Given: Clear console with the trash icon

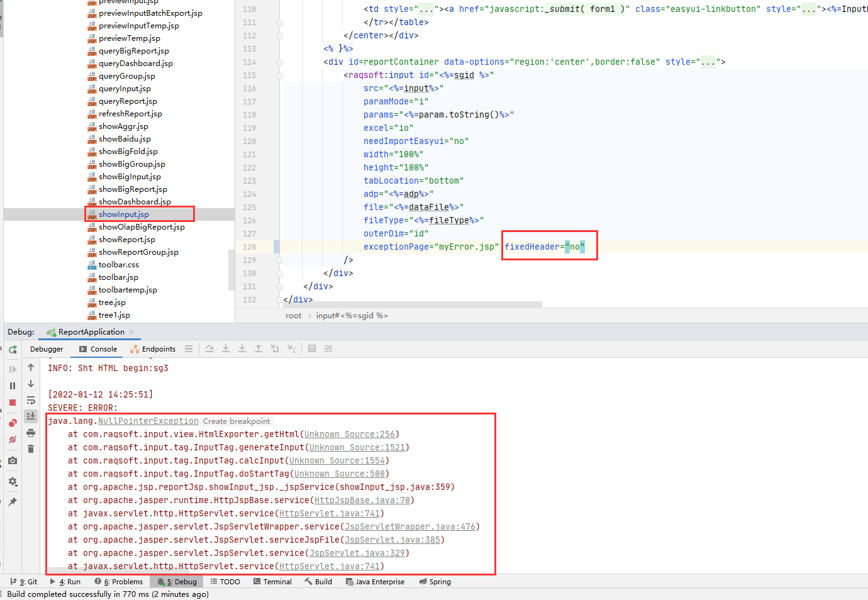Looking at the screenshot, I should coord(31,448).
